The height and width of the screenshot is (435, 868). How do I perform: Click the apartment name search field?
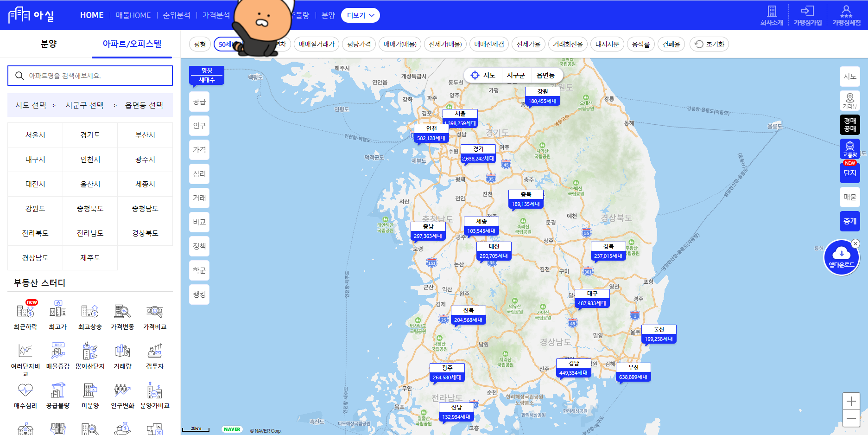coord(89,75)
